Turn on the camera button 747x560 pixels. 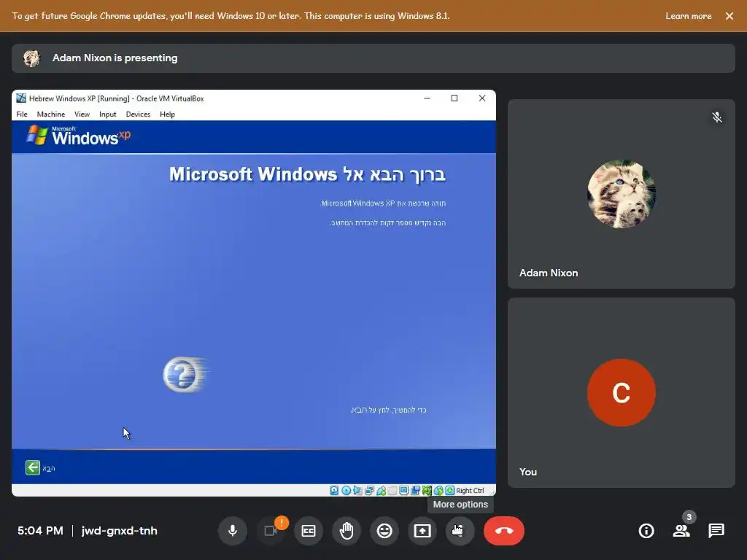pos(270,531)
